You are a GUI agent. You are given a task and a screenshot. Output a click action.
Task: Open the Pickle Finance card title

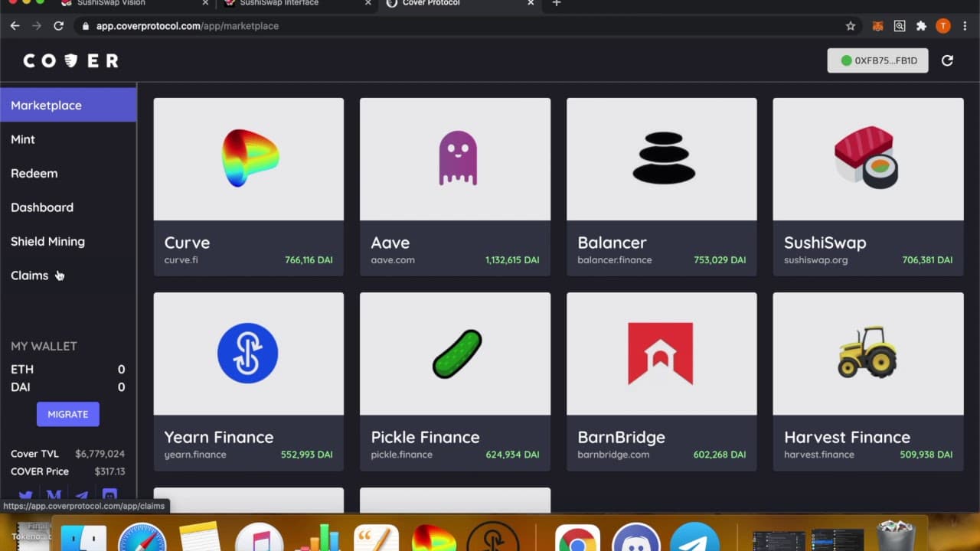click(425, 437)
